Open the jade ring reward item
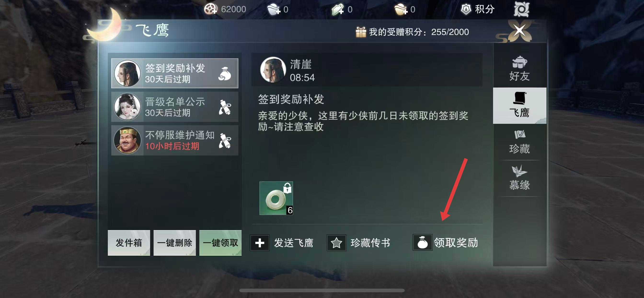644x298 pixels. pos(276,198)
